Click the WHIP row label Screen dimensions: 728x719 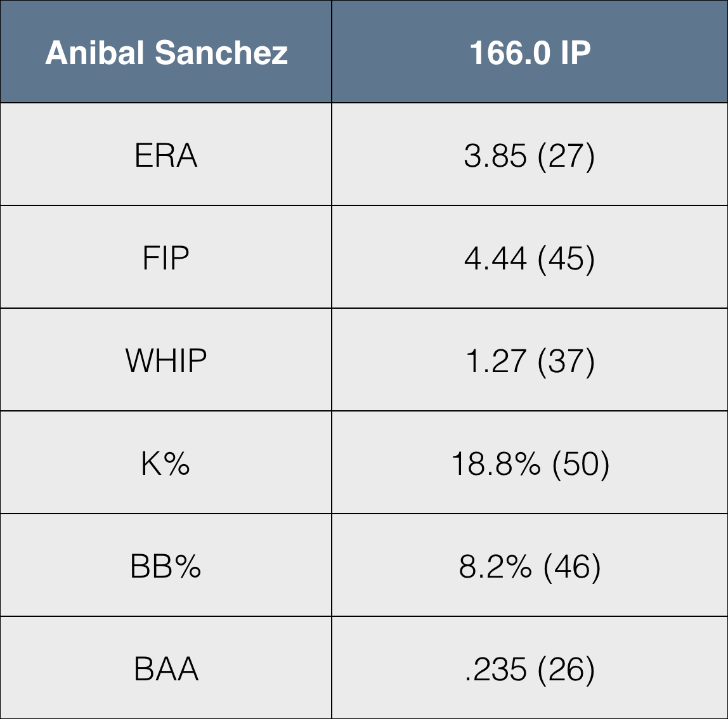pos(166,361)
